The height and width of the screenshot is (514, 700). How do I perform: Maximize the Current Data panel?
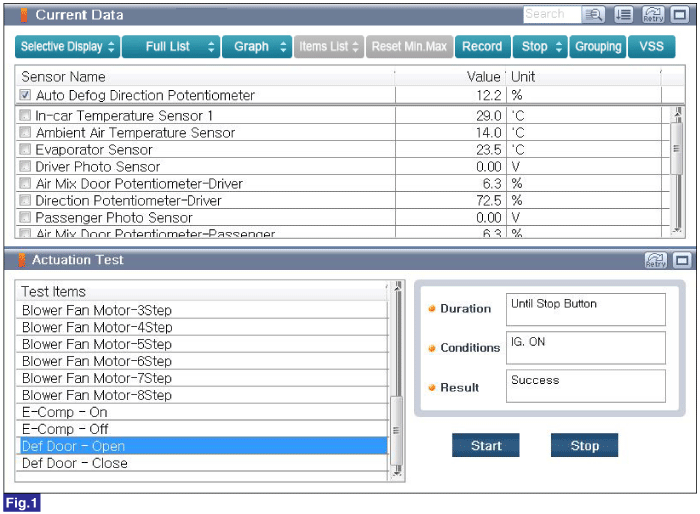coord(680,15)
